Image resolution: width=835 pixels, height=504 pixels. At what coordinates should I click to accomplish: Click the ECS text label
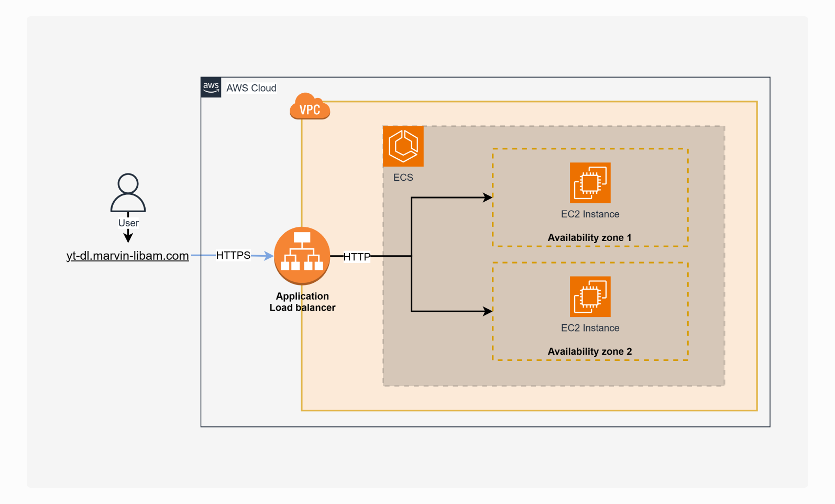point(403,178)
